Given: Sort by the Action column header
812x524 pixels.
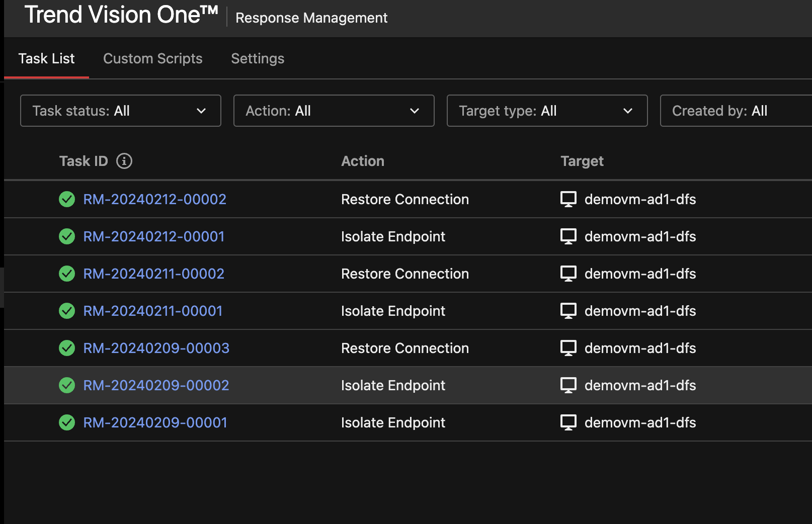Looking at the screenshot, I should click(x=363, y=161).
